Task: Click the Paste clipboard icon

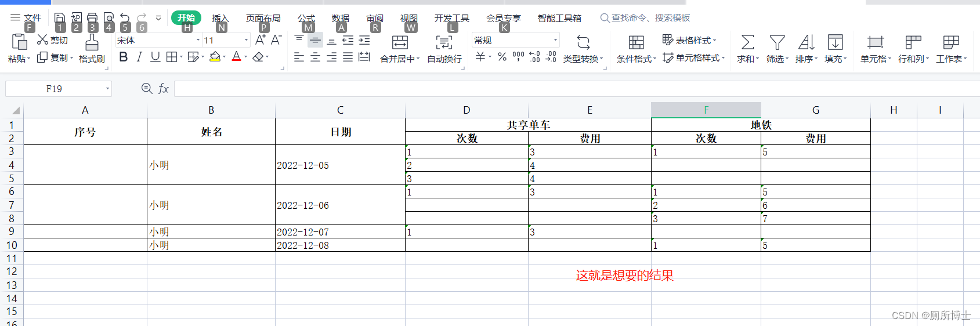Action: (19, 41)
